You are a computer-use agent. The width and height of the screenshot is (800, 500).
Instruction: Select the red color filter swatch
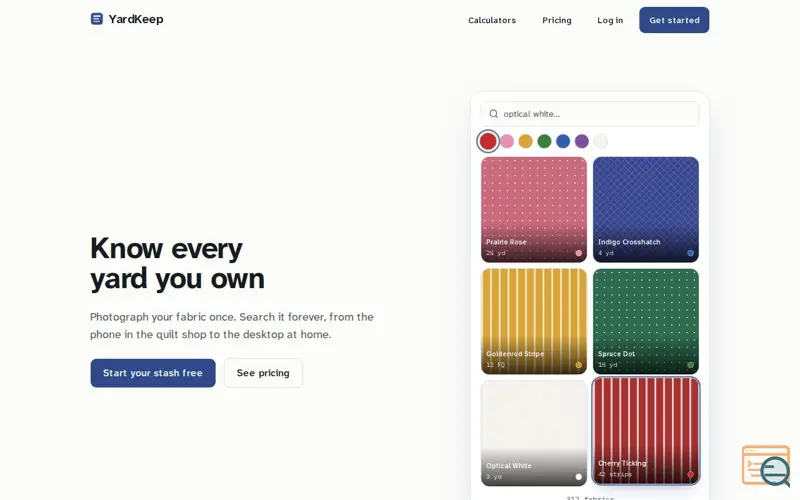click(x=488, y=141)
